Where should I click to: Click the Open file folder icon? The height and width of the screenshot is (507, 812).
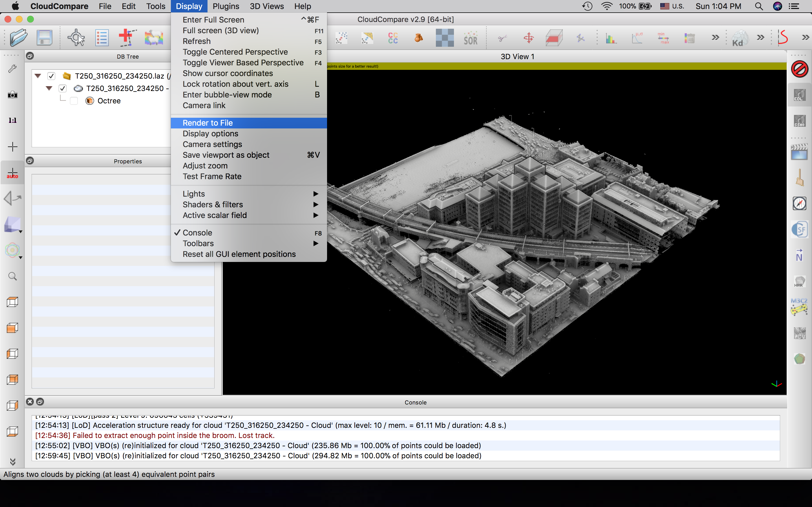click(x=18, y=37)
